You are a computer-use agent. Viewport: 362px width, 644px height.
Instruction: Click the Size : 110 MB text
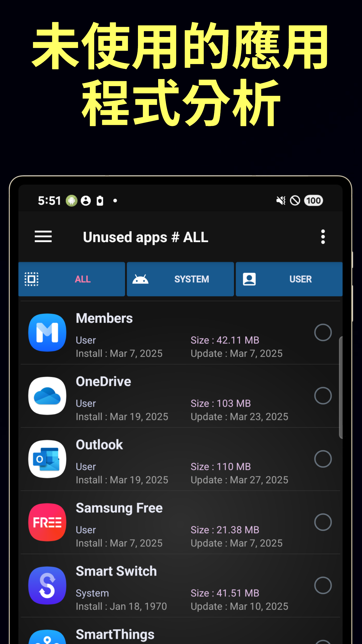pyautogui.click(x=221, y=467)
